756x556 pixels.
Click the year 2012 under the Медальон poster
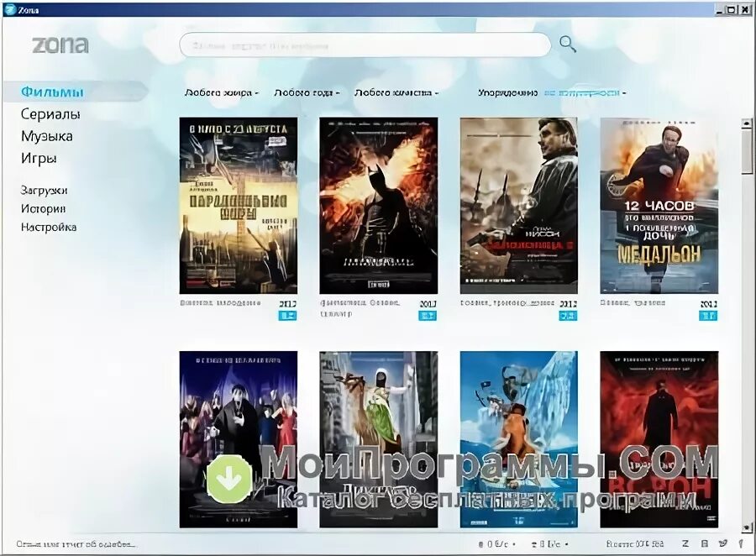coord(708,304)
